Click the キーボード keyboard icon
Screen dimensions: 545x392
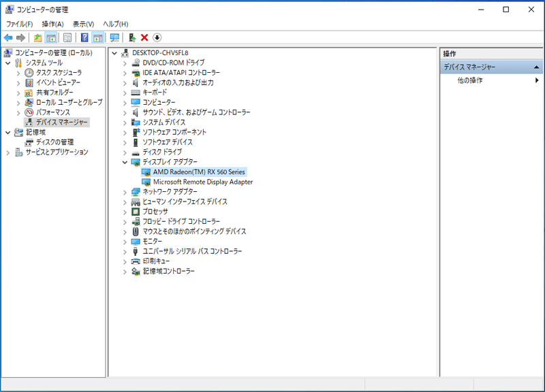coord(136,93)
